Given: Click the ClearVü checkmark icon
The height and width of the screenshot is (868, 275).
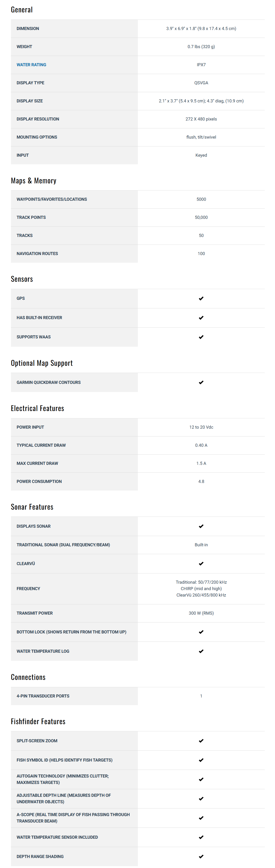Looking at the screenshot, I should tap(201, 563).
